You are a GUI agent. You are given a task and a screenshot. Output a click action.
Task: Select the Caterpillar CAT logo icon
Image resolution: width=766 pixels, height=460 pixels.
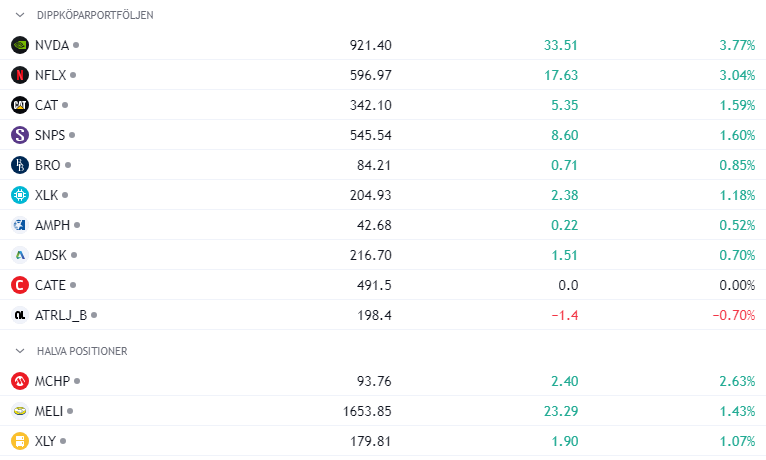click(20, 105)
